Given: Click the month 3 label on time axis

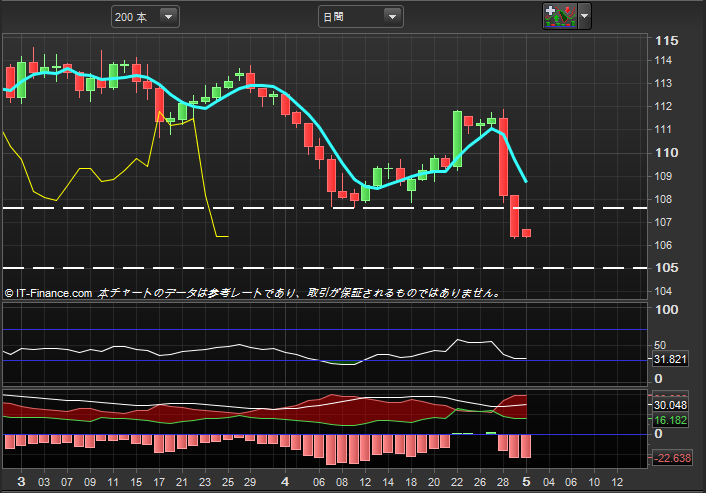Looking at the screenshot, I should tap(21, 482).
